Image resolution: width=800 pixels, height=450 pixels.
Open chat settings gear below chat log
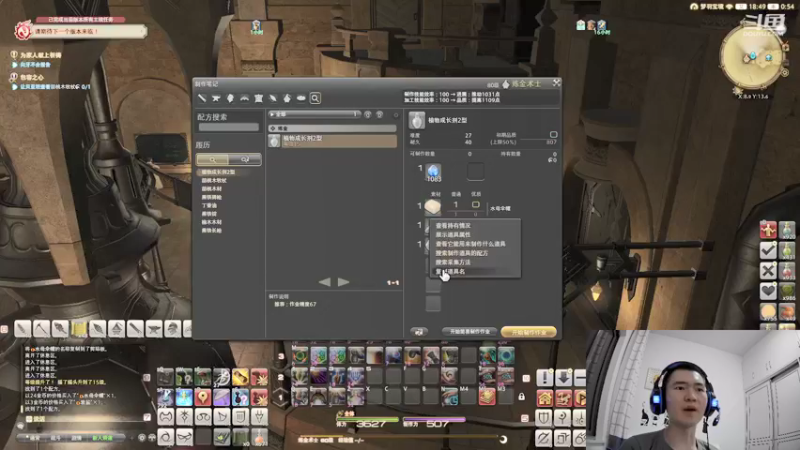(142, 438)
